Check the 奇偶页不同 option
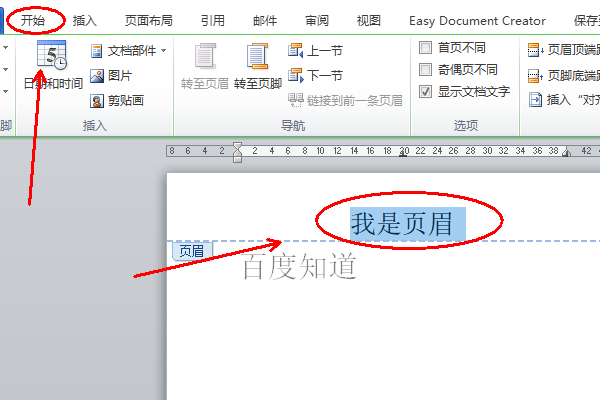 [x=426, y=70]
